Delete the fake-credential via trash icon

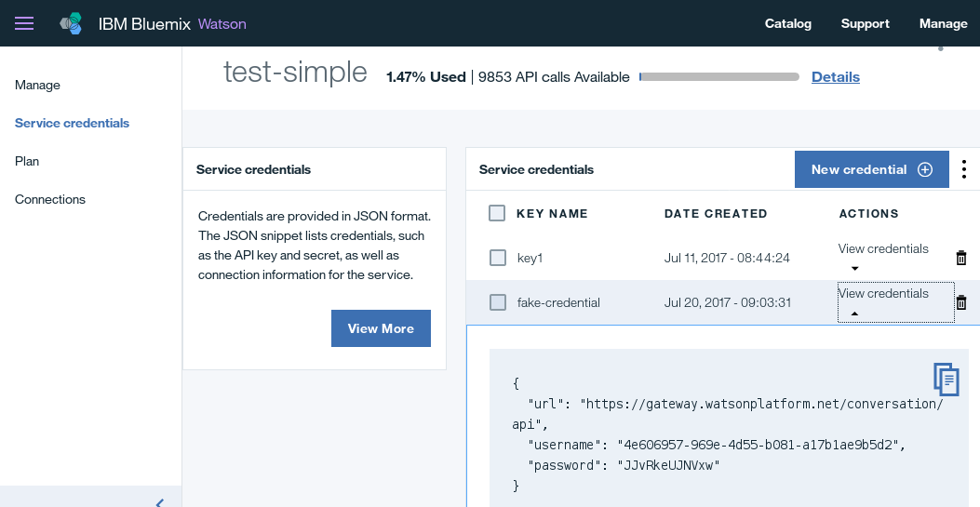point(961,302)
